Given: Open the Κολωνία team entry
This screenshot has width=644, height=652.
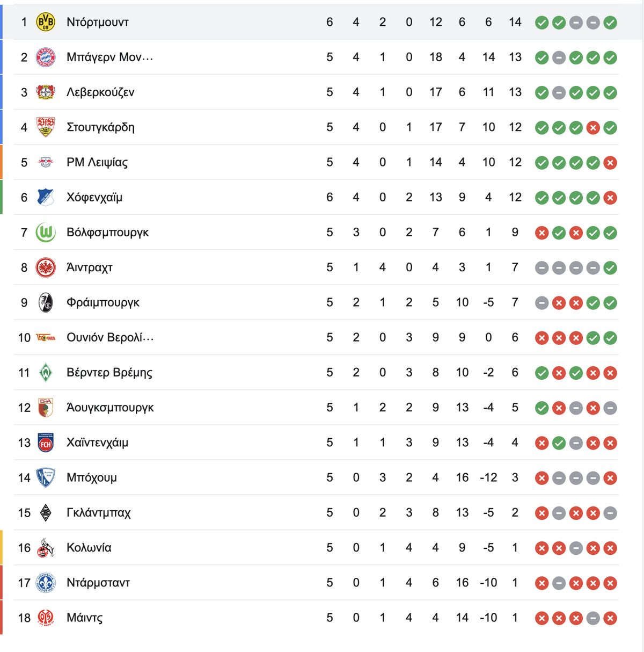Looking at the screenshot, I should coord(89,547).
